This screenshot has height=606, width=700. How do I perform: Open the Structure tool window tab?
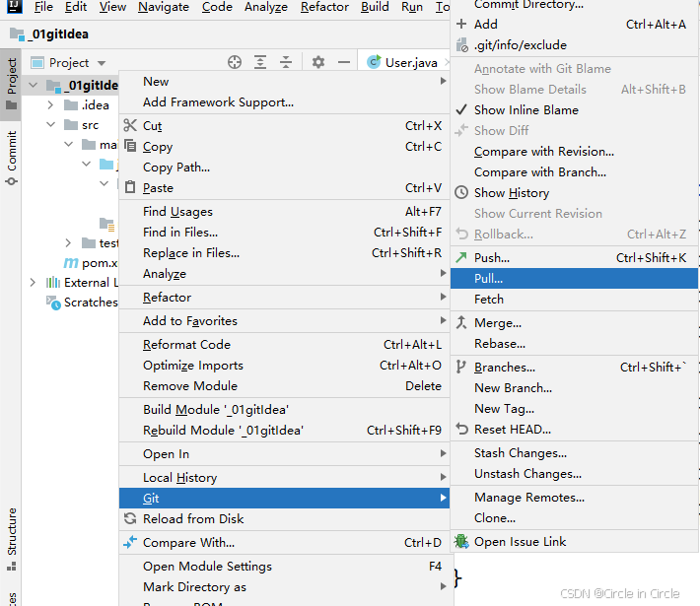tap(11, 532)
